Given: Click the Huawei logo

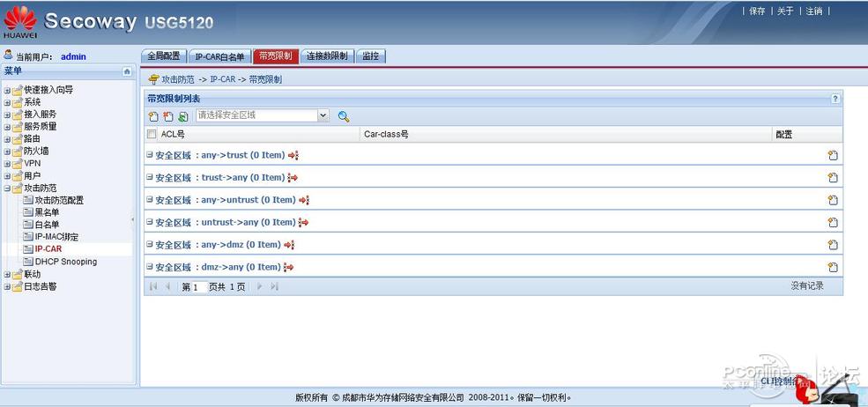Looking at the screenshot, I should (x=20, y=22).
